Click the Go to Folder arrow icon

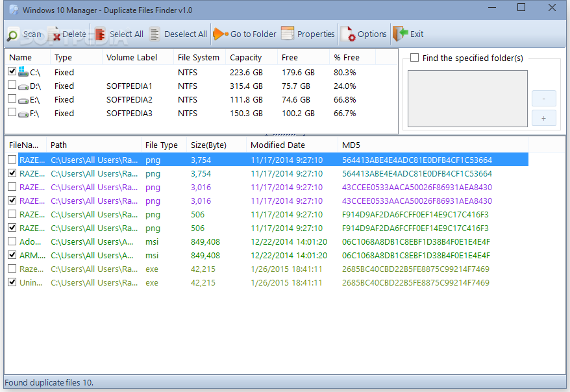(x=221, y=34)
